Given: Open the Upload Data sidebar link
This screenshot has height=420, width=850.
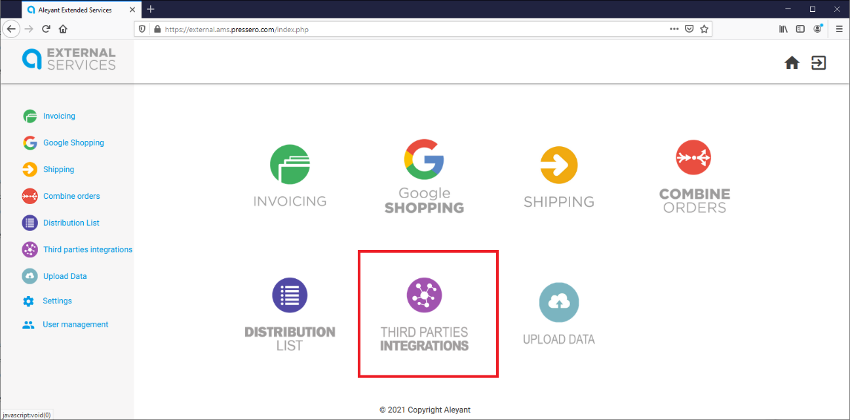Looking at the screenshot, I should [65, 276].
